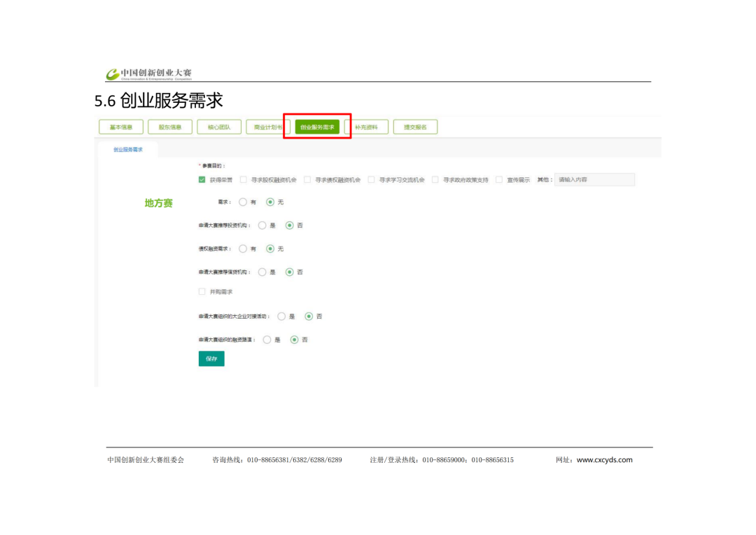The width and height of the screenshot is (756, 535).
Task: Click the green 保存 button
Action: 211,359
